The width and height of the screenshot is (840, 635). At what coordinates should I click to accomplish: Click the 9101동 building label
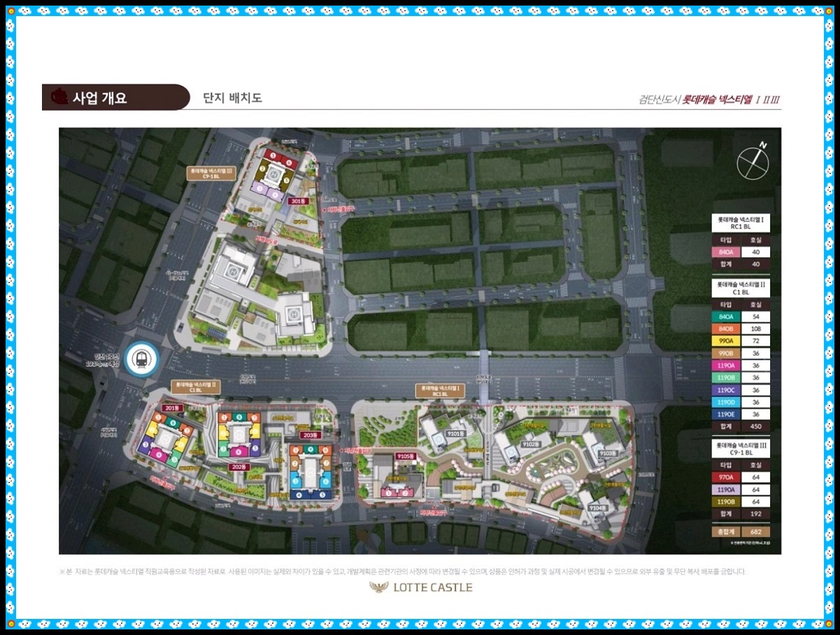456,434
